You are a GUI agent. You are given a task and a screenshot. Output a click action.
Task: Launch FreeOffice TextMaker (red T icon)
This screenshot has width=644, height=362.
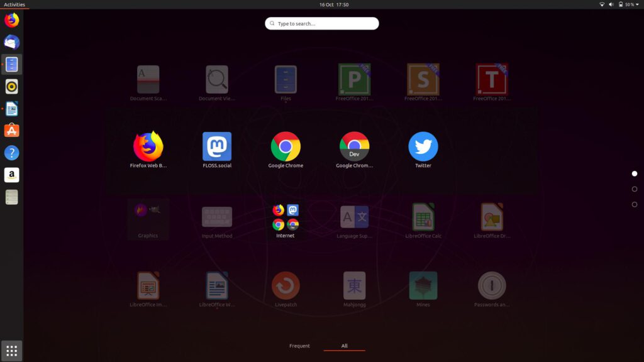[x=492, y=79]
